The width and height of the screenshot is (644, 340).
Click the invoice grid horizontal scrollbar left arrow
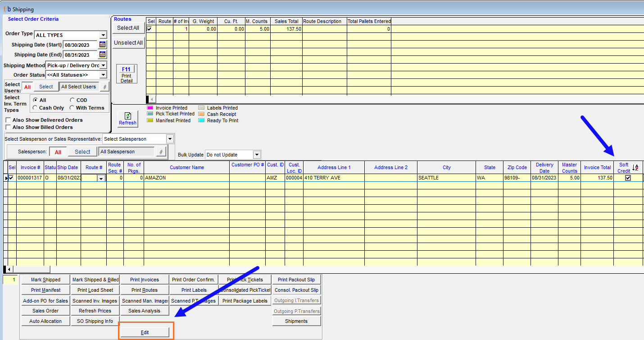9,269
